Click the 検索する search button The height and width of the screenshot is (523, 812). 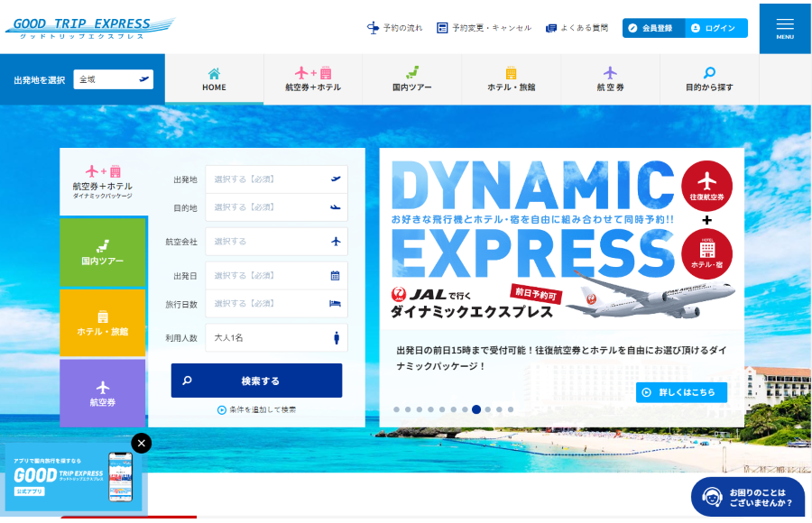point(256,381)
